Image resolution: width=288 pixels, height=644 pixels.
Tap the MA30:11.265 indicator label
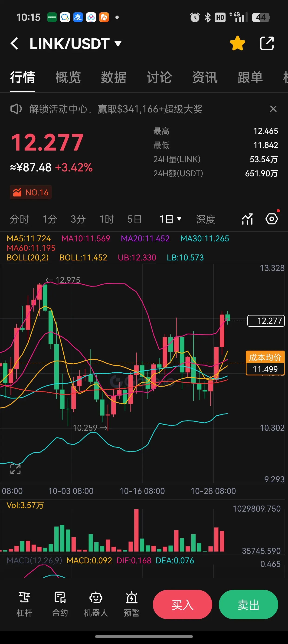pyautogui.click(x=205, y=239)
